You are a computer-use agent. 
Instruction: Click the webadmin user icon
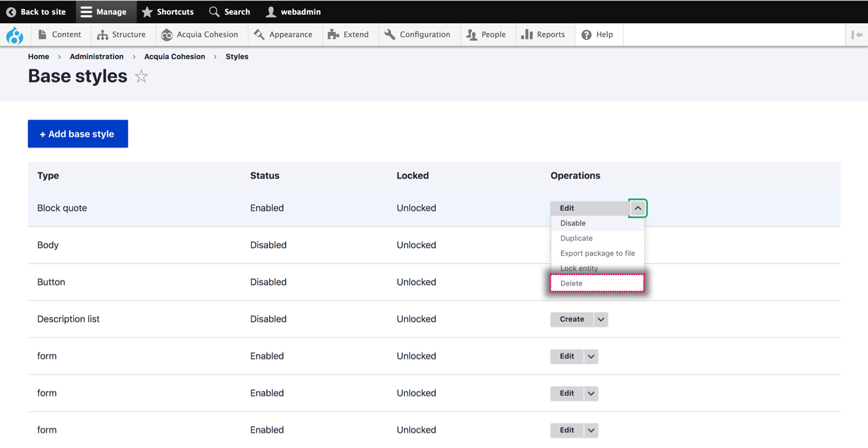271,12
